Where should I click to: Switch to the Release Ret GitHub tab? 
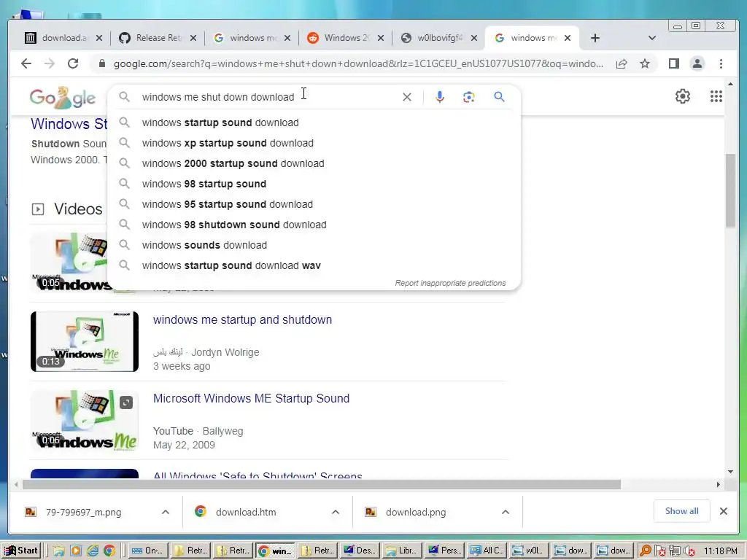pos(158,38)
